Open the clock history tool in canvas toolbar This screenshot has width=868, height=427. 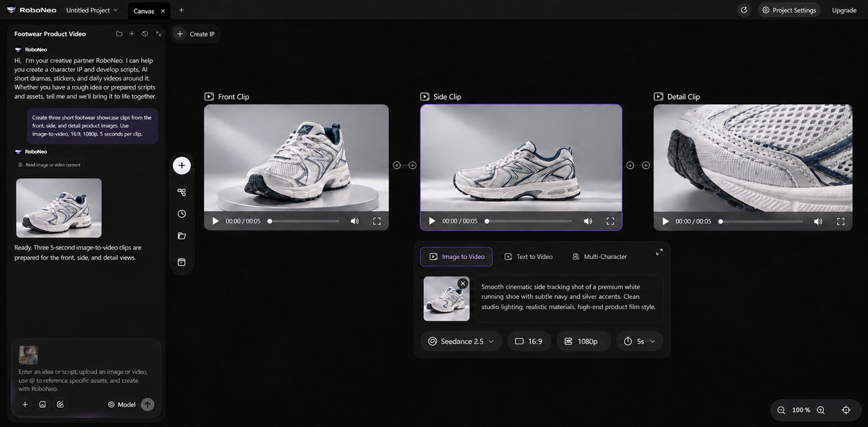pos(182,214)
